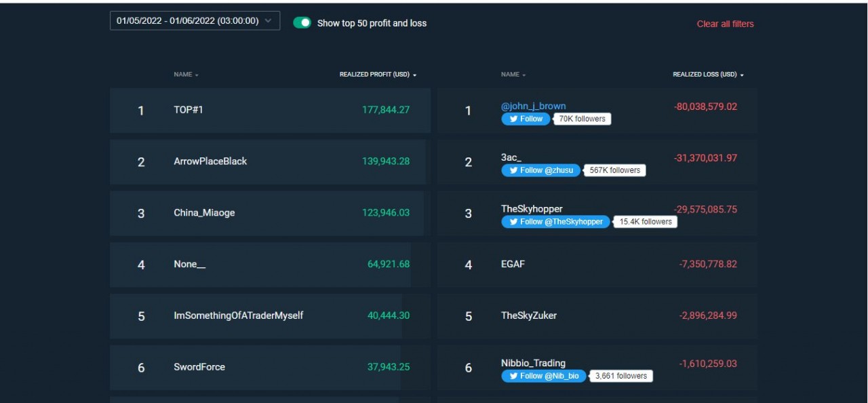Sort by Realized Loss (USD) column
The height and width of the screenshot is (403, 868).
pyautogui.click(x=707, y=75)
